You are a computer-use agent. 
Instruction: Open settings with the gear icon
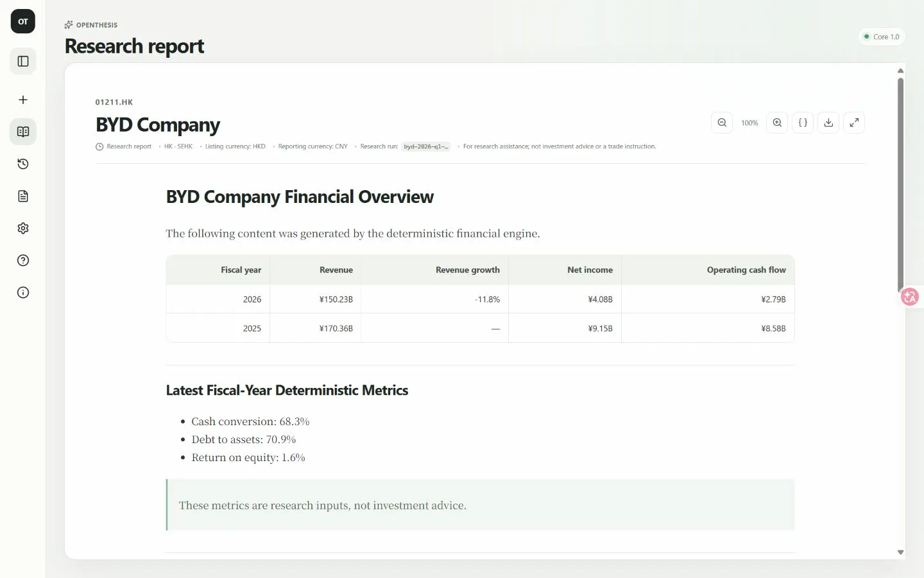[x=23, y=228]
